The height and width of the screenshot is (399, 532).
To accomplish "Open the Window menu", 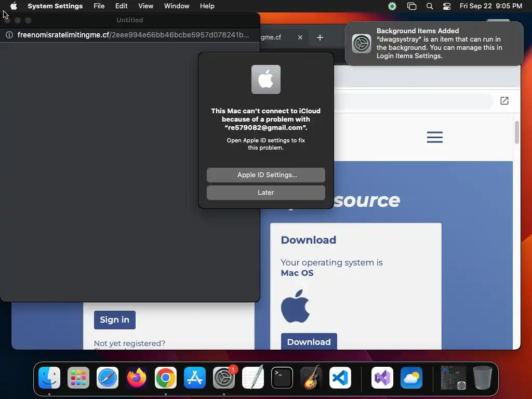I will (177, 6).
